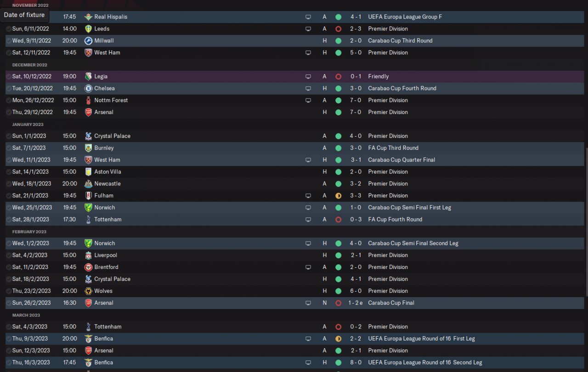Click the red loss indicator on Leeds row

click(x=338, y=29)
